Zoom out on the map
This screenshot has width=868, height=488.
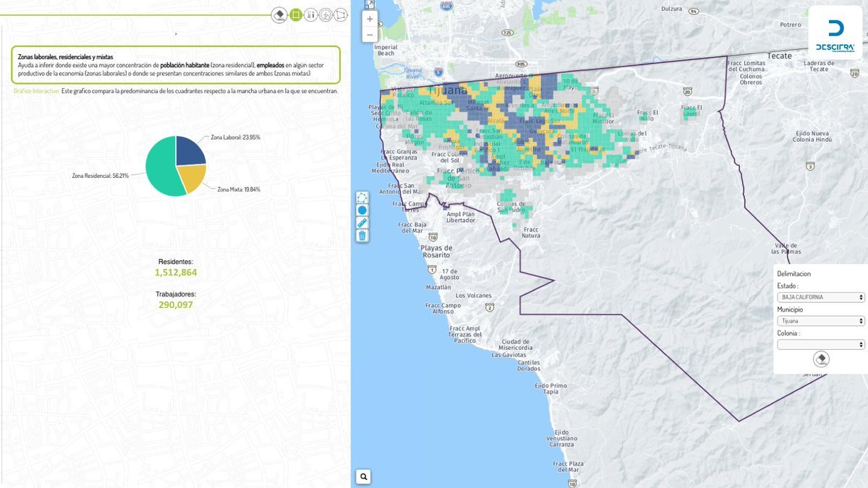tap(370, 35)
